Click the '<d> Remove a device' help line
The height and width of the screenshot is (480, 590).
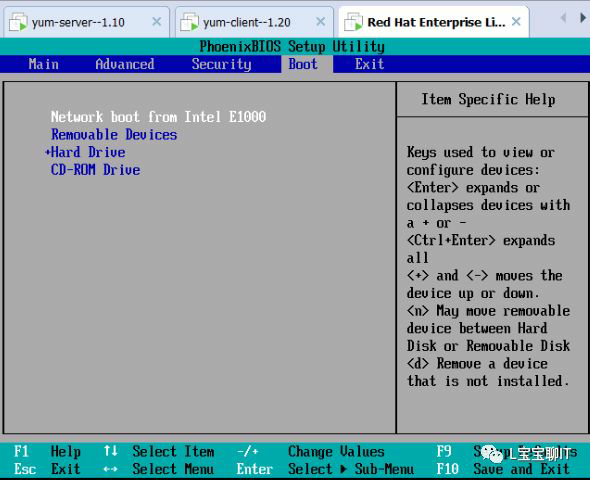coord(477,363)
